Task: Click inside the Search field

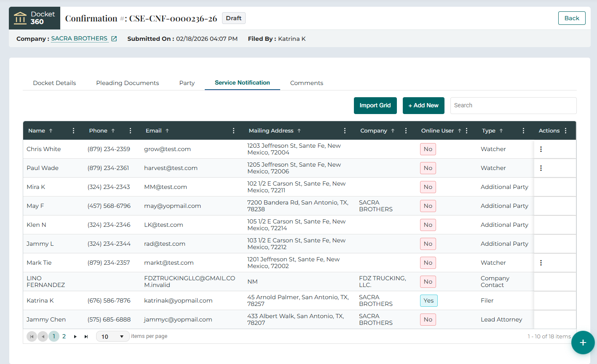Action: pos(513,105)
